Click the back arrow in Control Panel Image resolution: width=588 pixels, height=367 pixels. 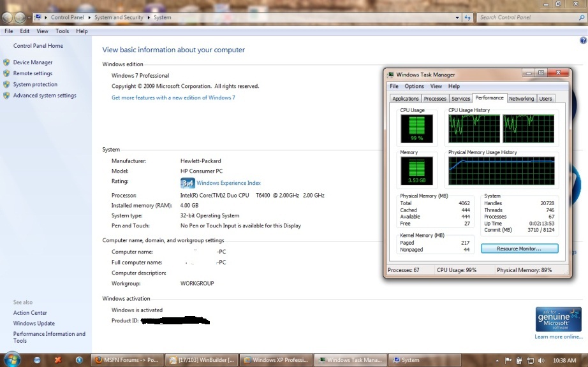pyautogui.click(x=7, y=17)
